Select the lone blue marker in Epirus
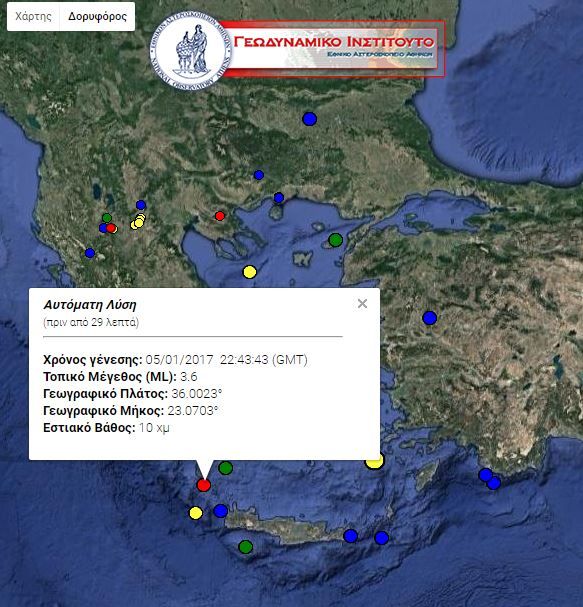Screen dimensions: 583x607 [90, 253]
